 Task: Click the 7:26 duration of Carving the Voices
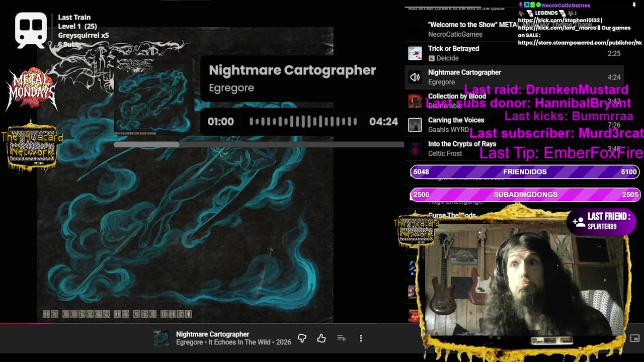point(614,125)
